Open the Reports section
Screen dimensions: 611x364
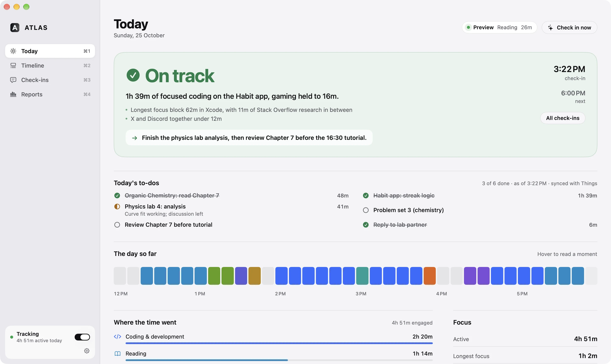[x=50, y=94]
